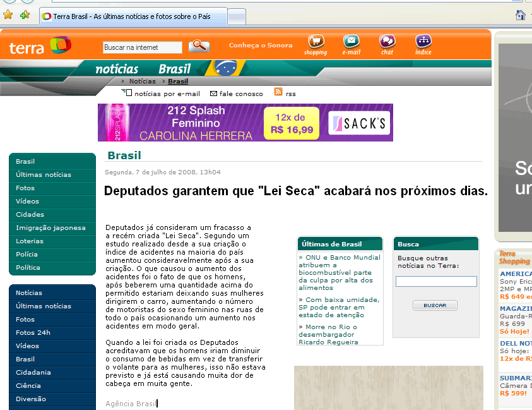Select Últimas notícias in blue menu
This screenshot has height=410, width=532.
[52, 306]
